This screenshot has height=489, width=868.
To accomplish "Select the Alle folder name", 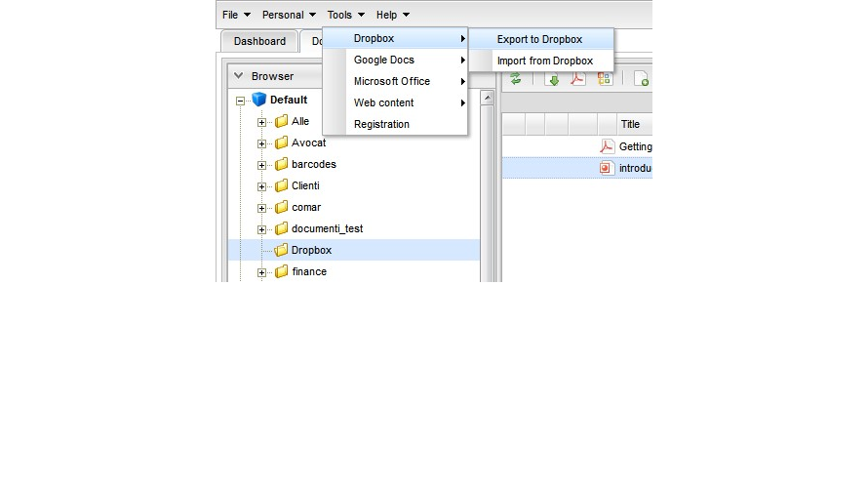I will [300, 121].
